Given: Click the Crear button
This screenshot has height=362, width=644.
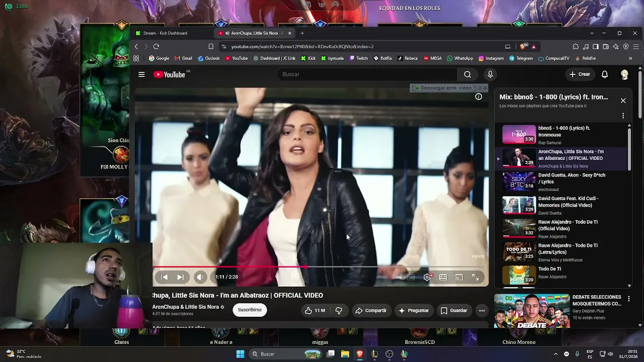Looking at the screenshot, I should point(580,74).
